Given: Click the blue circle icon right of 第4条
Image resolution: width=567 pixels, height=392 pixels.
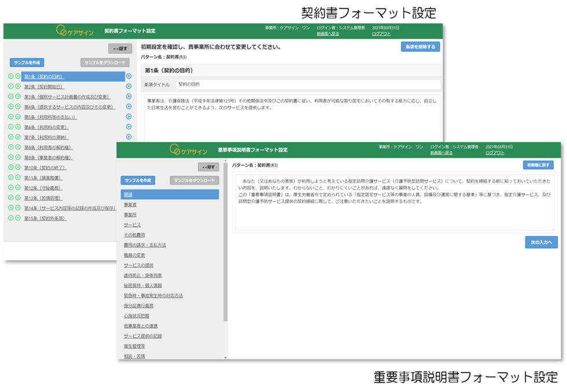Looking at the screenshot, I should (128, 107).
